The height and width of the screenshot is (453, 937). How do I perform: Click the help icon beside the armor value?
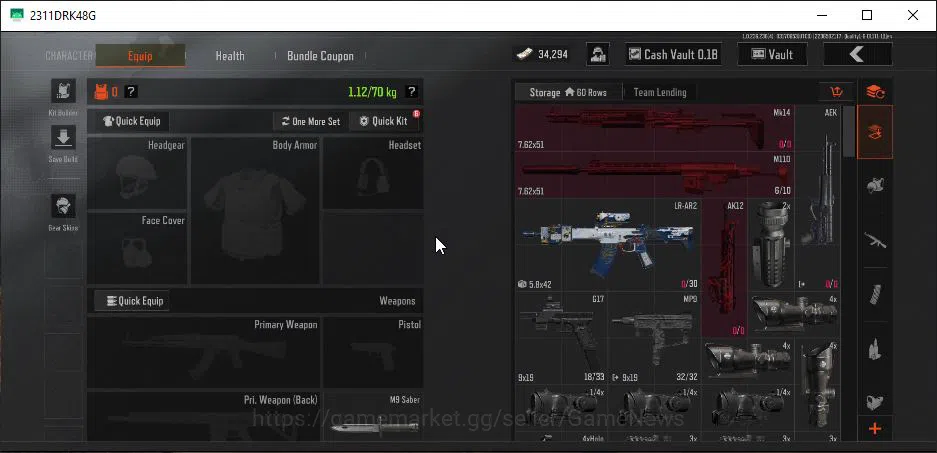point(131,91)
